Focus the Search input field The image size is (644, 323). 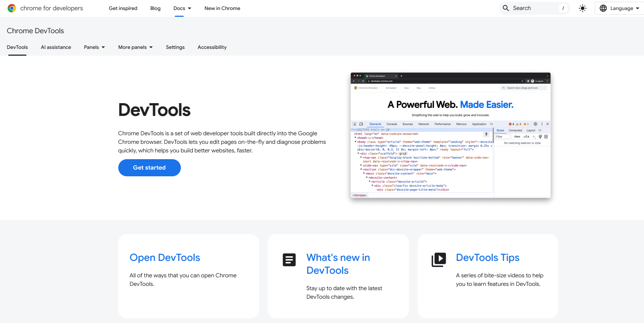534,8
